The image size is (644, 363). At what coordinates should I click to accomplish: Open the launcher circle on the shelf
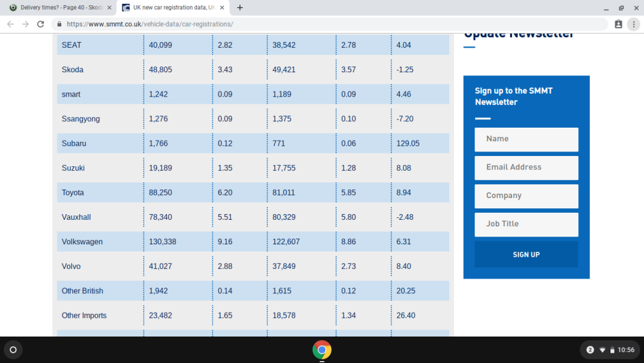click(13, 350)
